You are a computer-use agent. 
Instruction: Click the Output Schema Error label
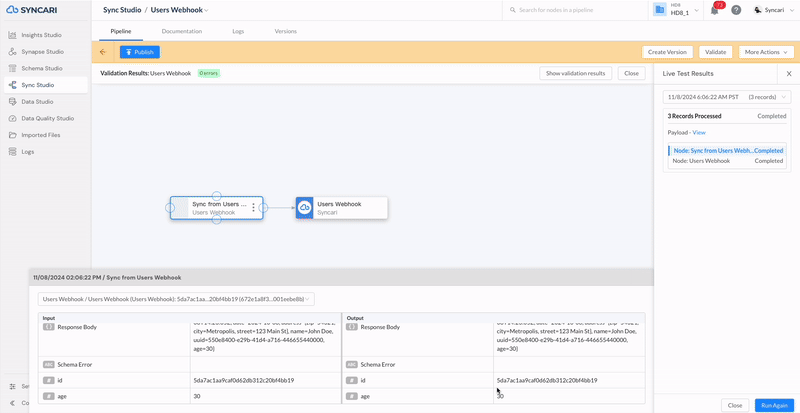378,365
